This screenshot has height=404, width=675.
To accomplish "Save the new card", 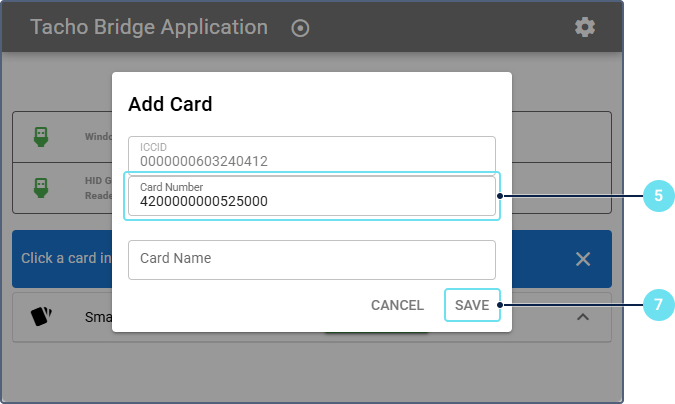I will [472, 305].
